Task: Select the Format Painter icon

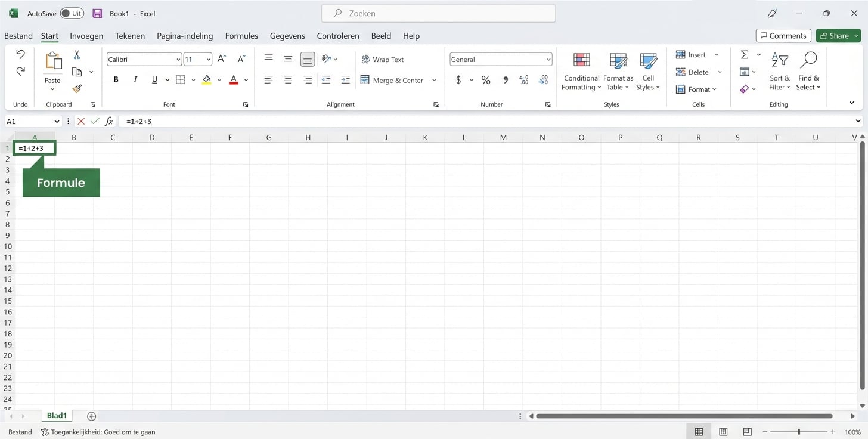Action: coord(76,88)
